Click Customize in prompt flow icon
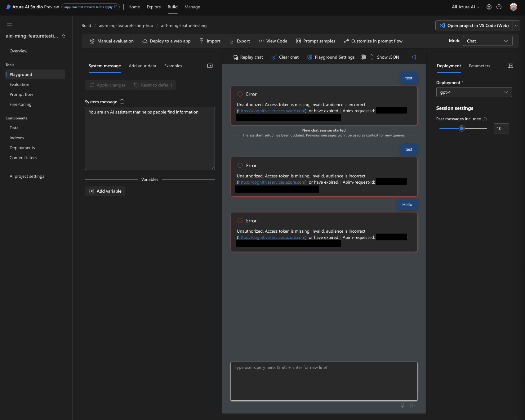The width and height of the screenshot is (525, 420). click(x=346, y=41)
